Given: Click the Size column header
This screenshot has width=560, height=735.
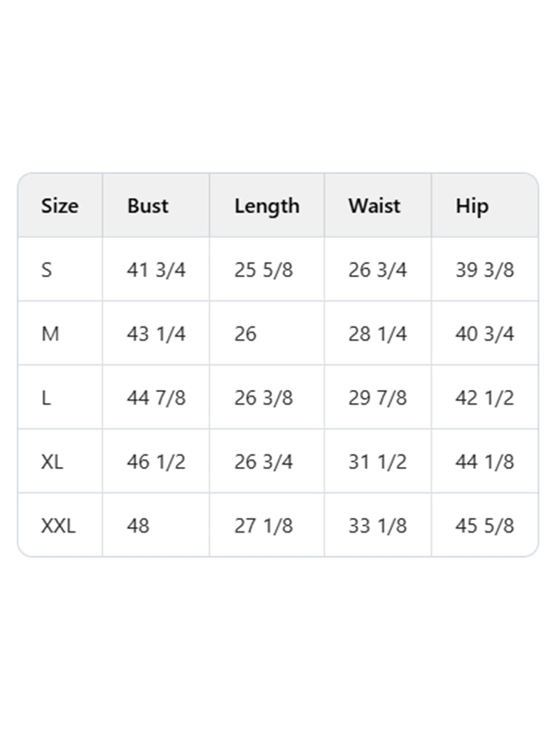Looking at the screenshot, I should point(59,206).
